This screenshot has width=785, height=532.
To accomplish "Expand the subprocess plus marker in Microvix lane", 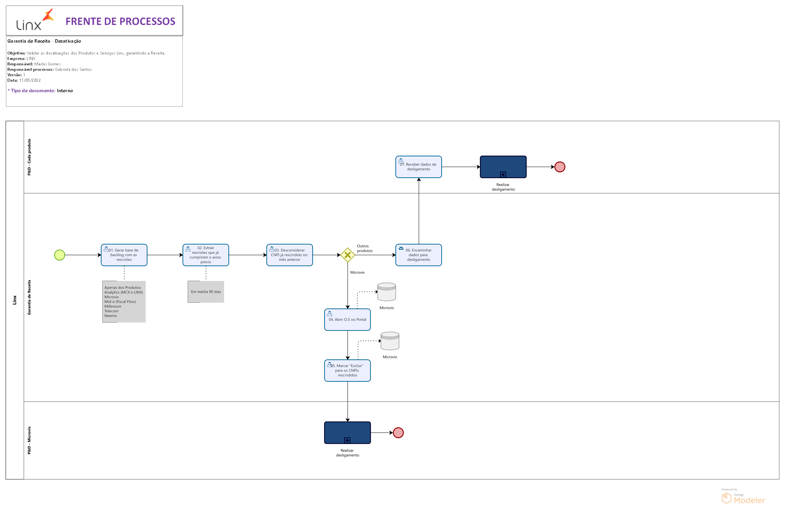I will point(347,440).
